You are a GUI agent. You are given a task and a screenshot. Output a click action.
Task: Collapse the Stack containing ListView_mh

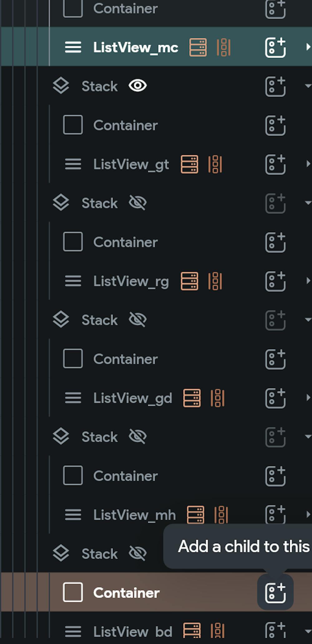pos(308,437)
